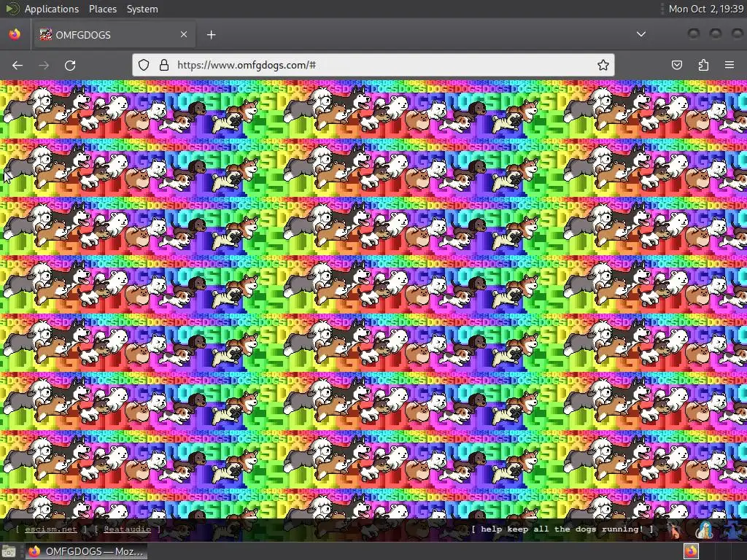
Task: Open the tracking protection shield panel
Action: pos(144,65)
